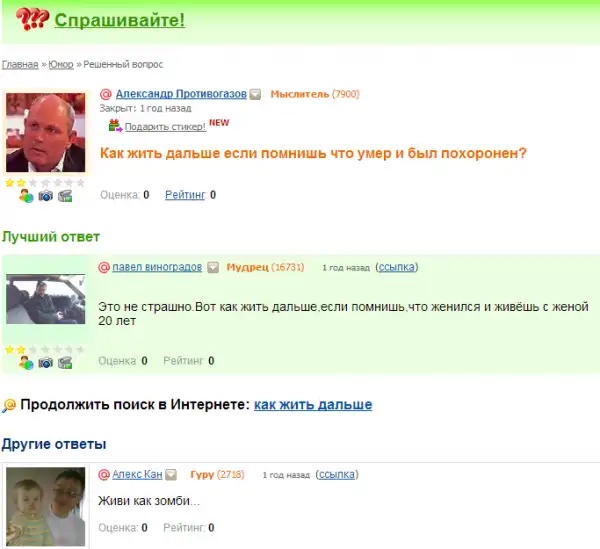Image resolution: width=600 pixels, height=549 pixels.
Task: Open the gift sticker icon near Подарить стикер
Action: [x=115, y=125]
